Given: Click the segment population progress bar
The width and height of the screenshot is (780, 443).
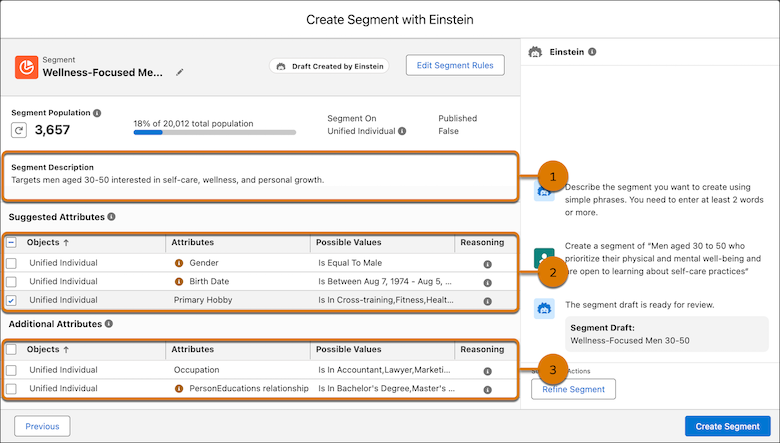Looking at the screenshot, I should tap(214, 132).
